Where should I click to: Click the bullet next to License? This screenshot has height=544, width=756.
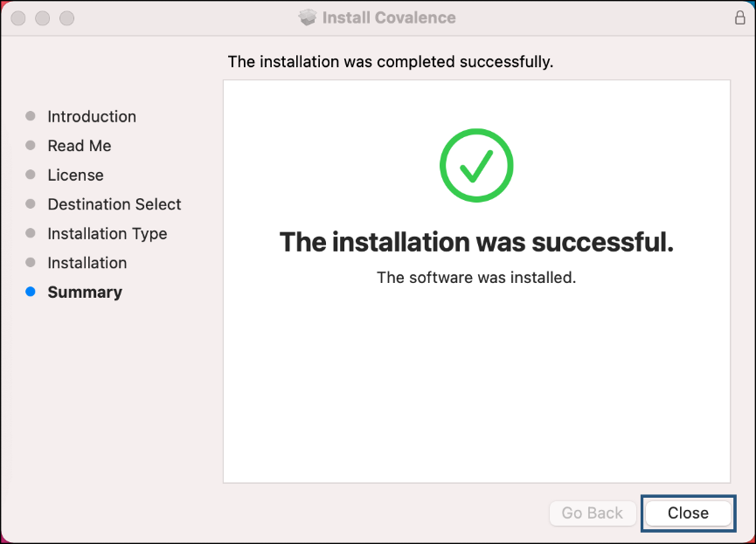coord(31,175)
